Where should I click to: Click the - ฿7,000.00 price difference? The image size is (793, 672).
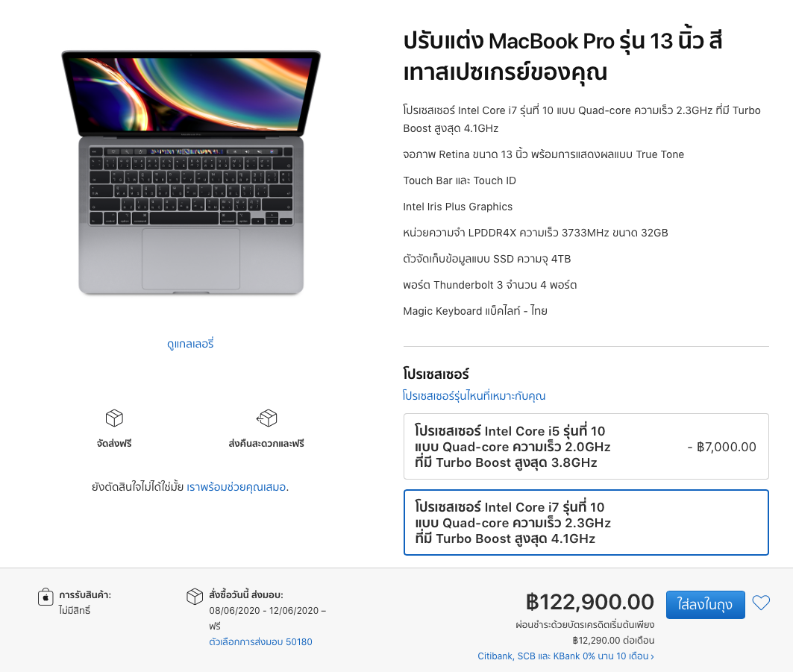tap(721, 447)
